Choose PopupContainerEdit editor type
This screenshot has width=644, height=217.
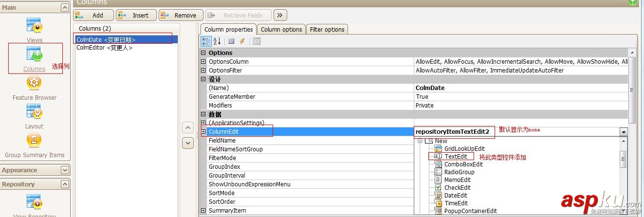pyautogui.click(x=470, y=211)
